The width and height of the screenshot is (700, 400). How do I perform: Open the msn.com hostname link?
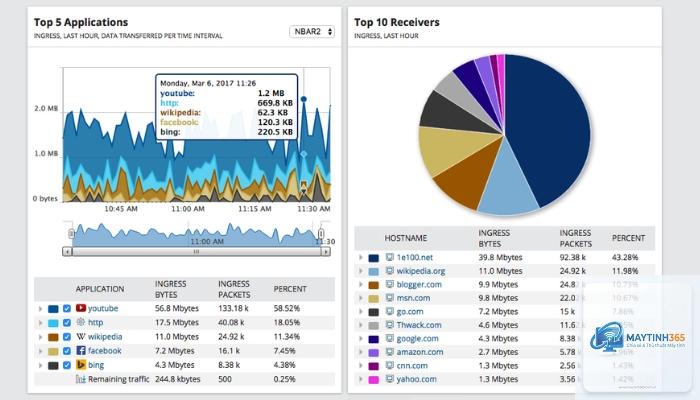click(x=413, y=298)
